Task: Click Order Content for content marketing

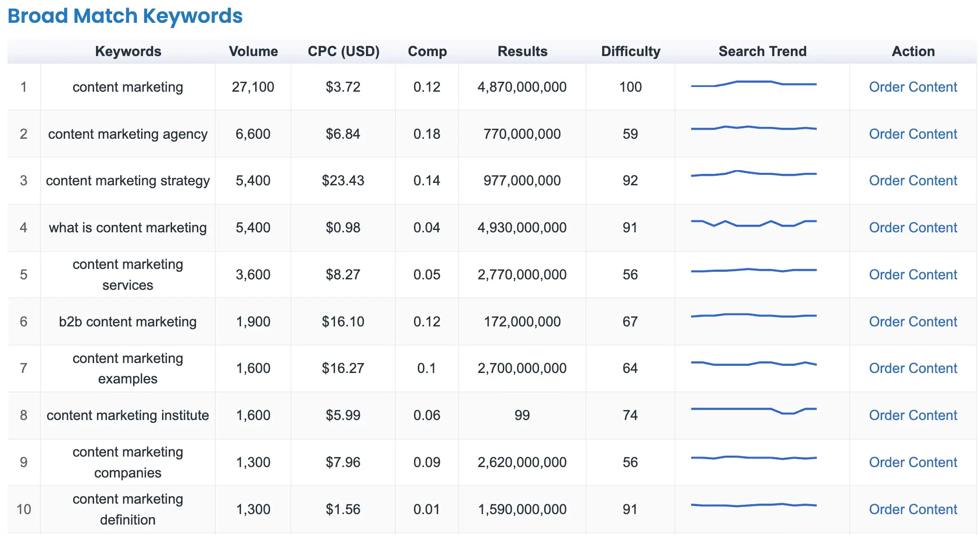Action: click(x=913, y=87)
